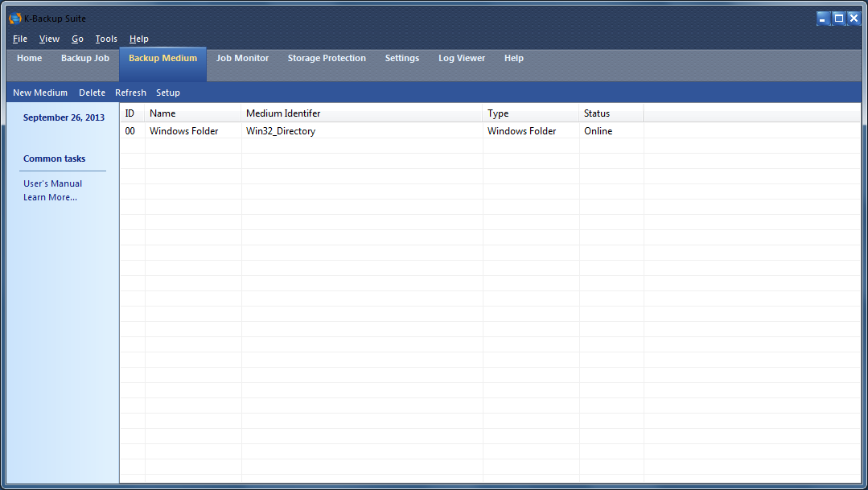Open the User's Manual link
868x490 pixels.
coord(52,183)
